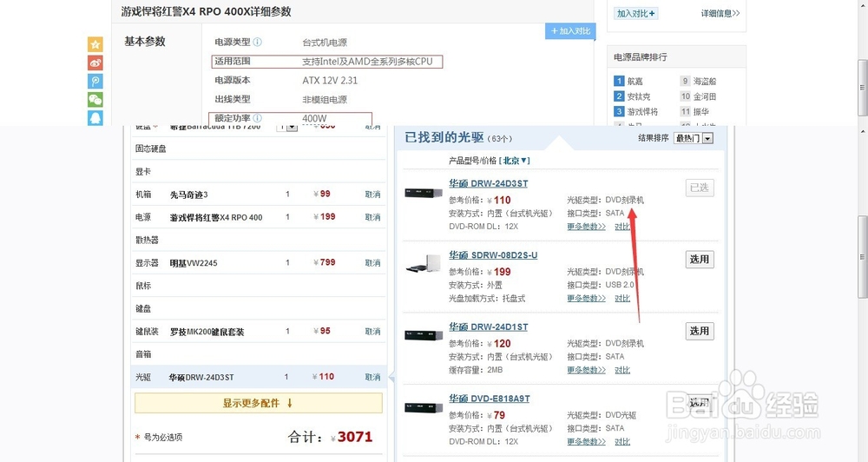Open 华硕 DRW-24D3ST product link
Screen dimensions: 868x462
tap(488, 183)
